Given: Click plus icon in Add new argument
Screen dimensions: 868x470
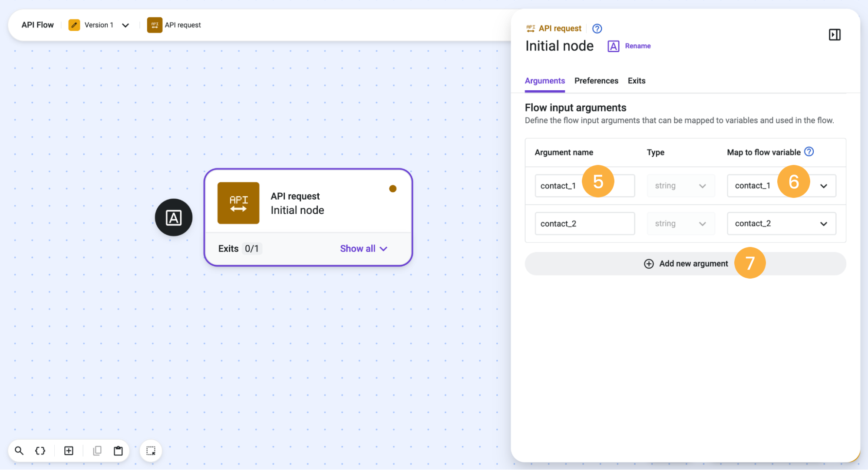Looking at the screenshot, I should 649,264.
